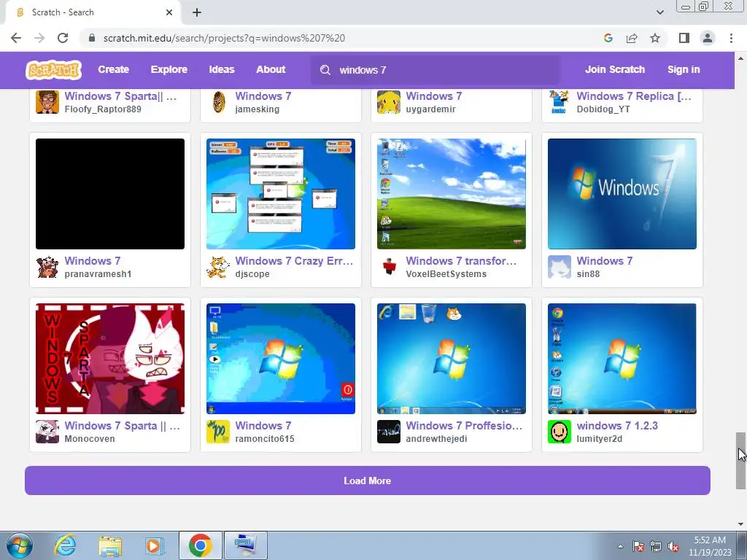Click djscope's Scratch cat avatar
Image resolution: width=747 pixels, height=560 pixels.
218,267
